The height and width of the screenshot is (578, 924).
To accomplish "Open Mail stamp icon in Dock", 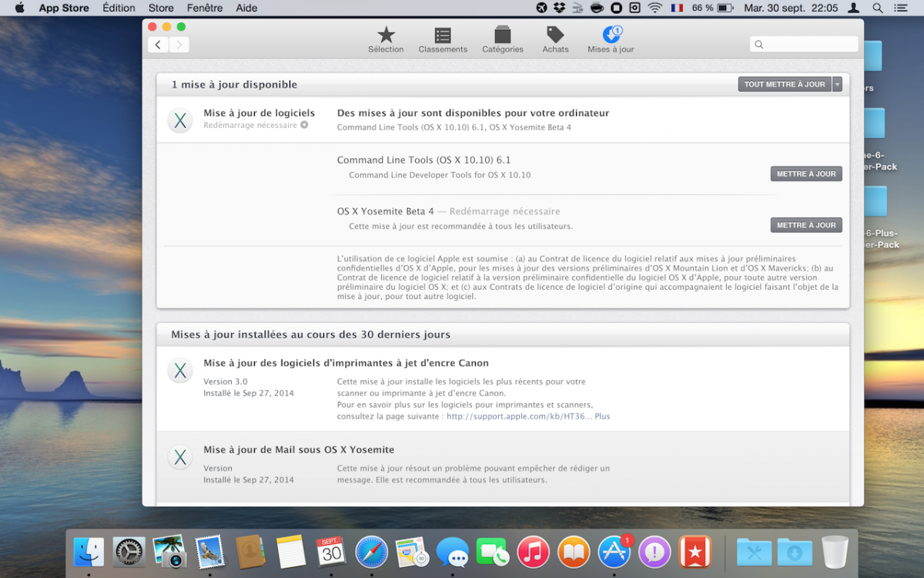I will coord(209,553).
